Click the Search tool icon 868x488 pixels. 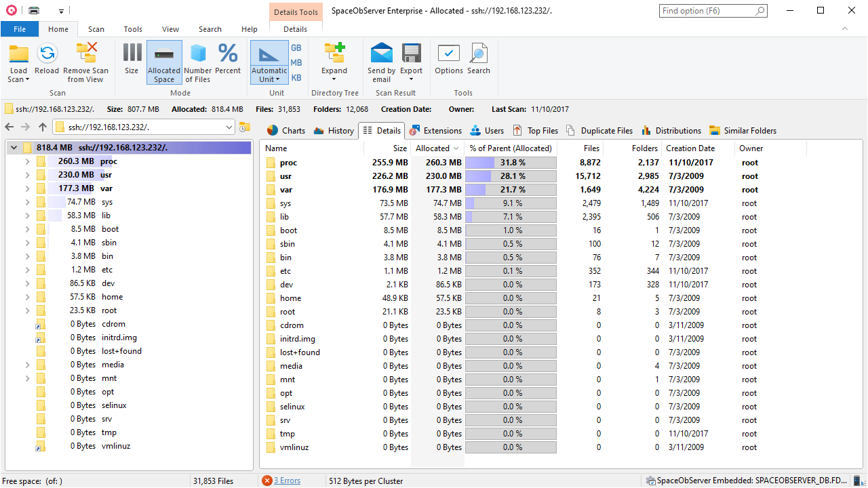tap(479, 54)
